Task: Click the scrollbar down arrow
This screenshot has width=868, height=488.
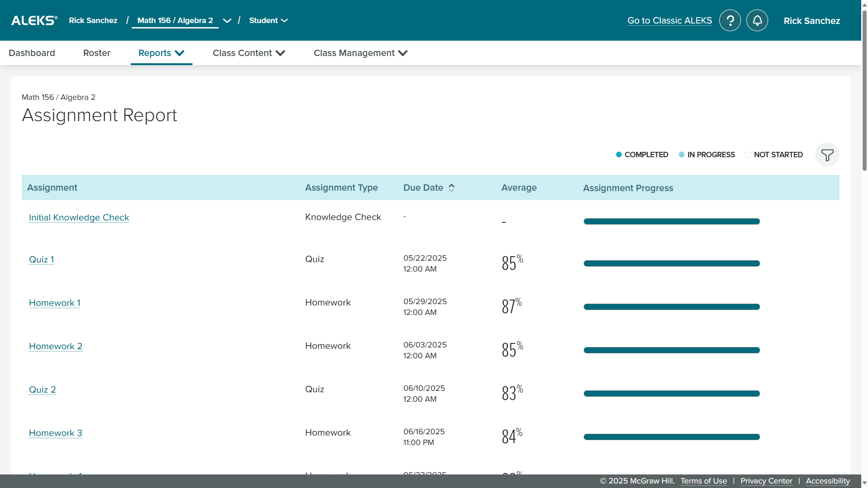Action: 864,483
